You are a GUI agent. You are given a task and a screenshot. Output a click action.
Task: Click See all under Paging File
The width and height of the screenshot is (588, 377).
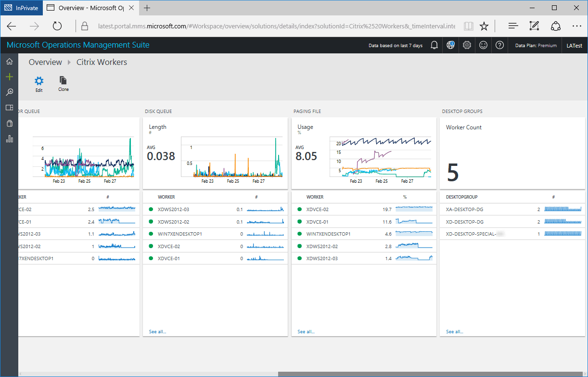[306, 332]
